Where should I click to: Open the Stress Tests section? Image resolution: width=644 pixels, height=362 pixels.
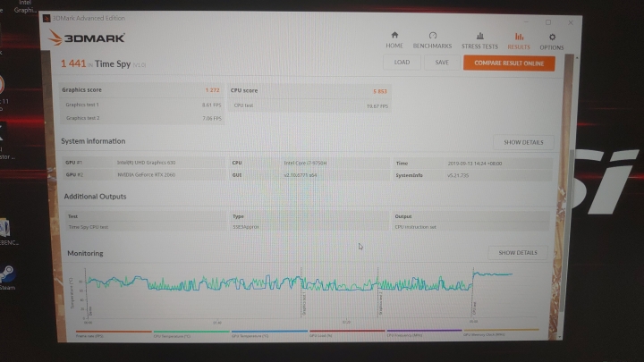click(479, 41)
